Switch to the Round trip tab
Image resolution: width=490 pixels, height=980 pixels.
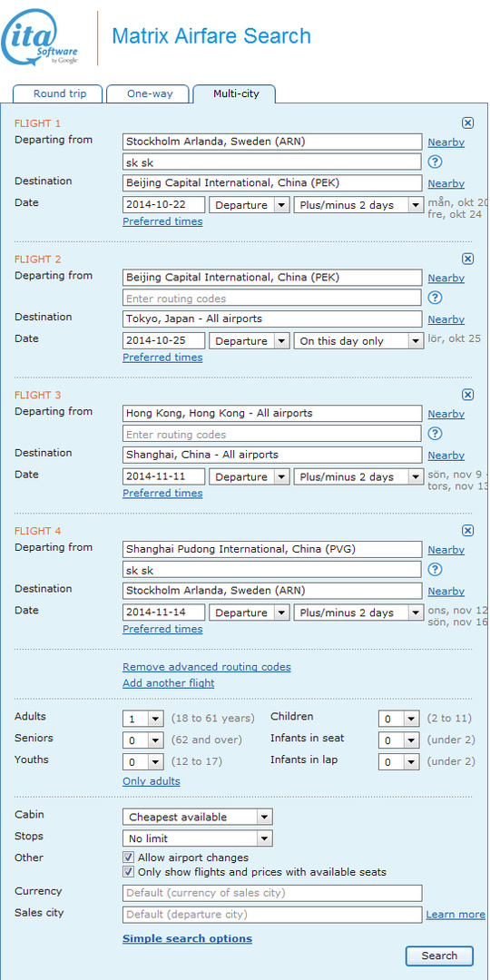(58, 93)
